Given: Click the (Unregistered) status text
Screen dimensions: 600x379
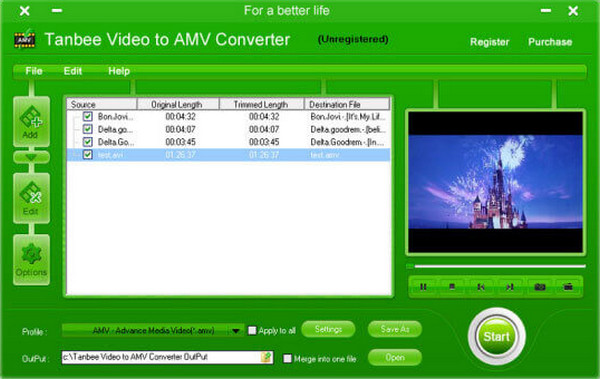Looking at the screenshot, I should [x=353, y=39].
